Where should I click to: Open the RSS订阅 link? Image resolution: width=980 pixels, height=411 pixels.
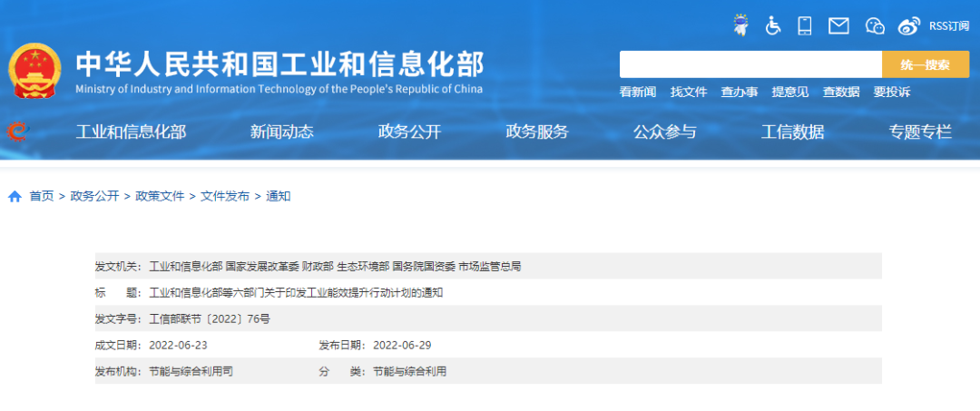point(949,25)
